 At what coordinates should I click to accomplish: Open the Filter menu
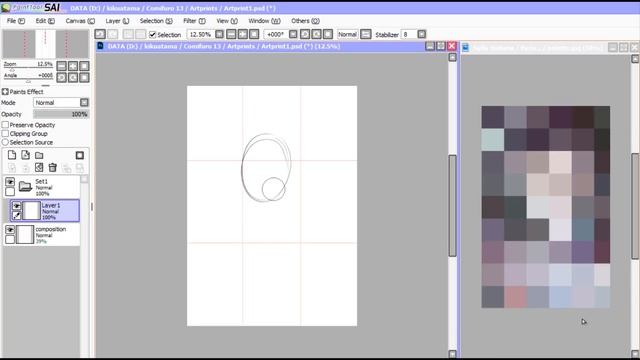[x=194, y=21]
